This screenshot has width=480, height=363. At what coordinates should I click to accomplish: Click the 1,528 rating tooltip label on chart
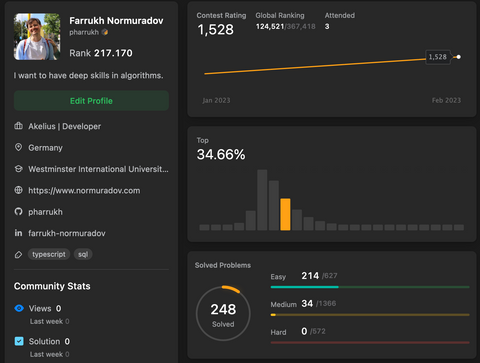(438, 57)
